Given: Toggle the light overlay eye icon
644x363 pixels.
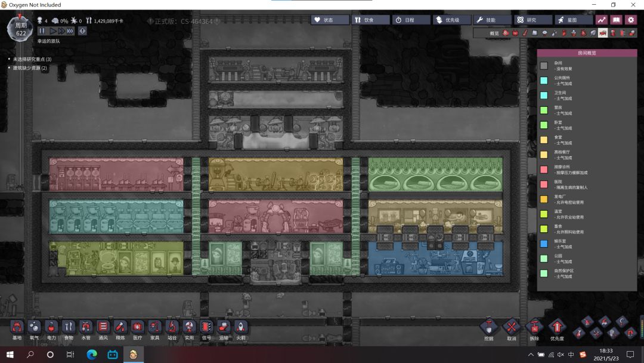Looking at the screenshot, I should tap(544, 33).
